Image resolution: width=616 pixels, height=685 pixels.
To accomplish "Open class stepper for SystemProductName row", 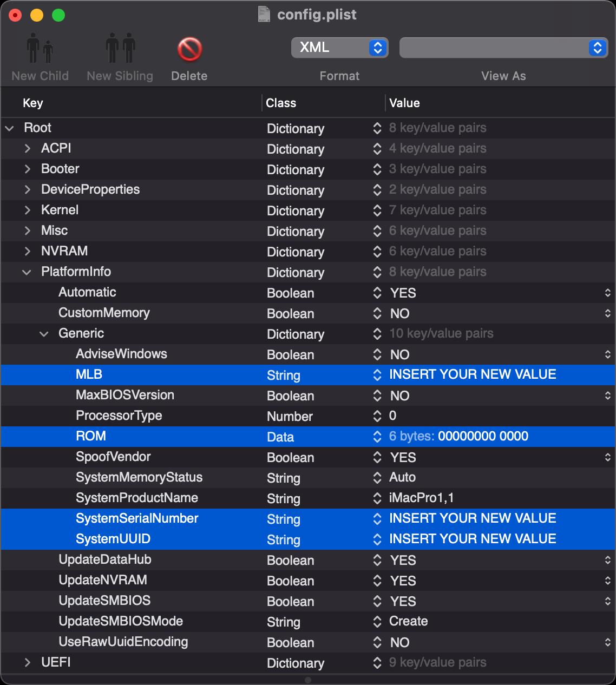I will [377, 498].
